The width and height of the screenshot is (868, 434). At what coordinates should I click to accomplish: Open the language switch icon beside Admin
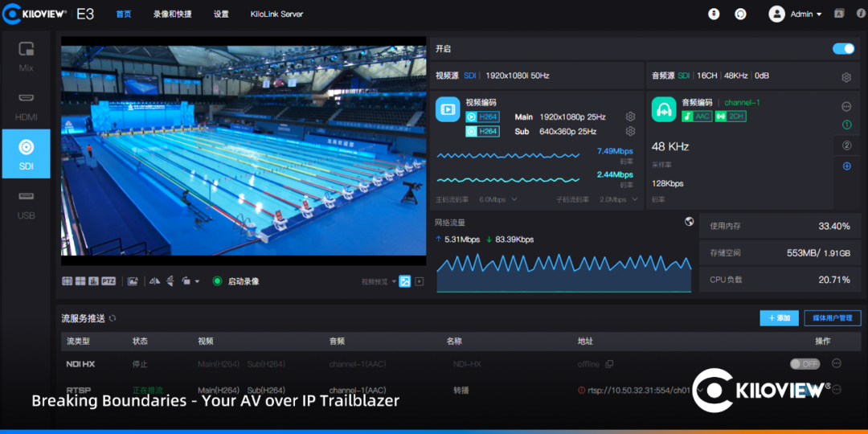pyautogui.click(x=840, y=14)
